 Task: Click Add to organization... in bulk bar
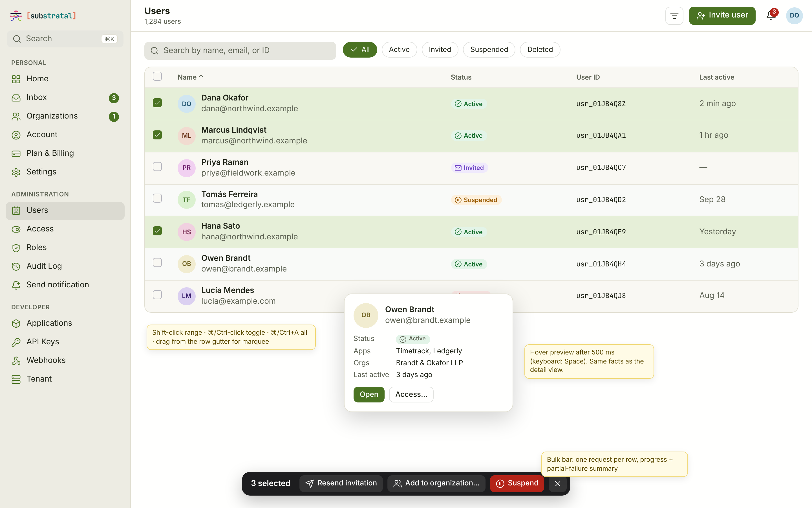[x=436, y=483]
